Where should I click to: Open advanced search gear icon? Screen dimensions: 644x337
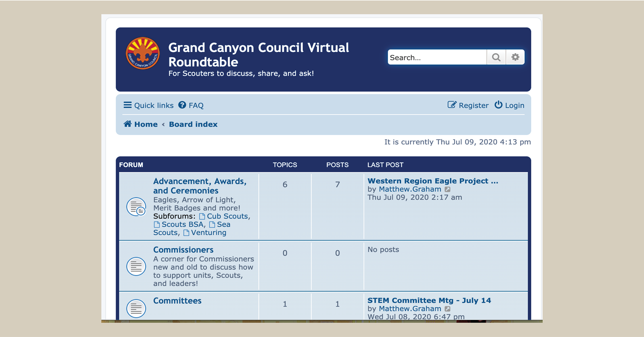(515, 57)
